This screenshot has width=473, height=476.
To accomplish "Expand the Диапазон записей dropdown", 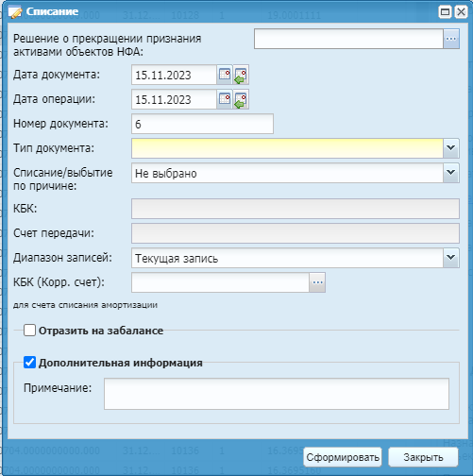I will tap(451, 258).
